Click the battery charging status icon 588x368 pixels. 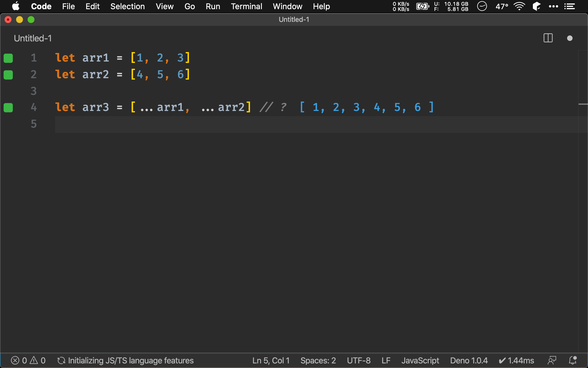(x=422, y=6)
